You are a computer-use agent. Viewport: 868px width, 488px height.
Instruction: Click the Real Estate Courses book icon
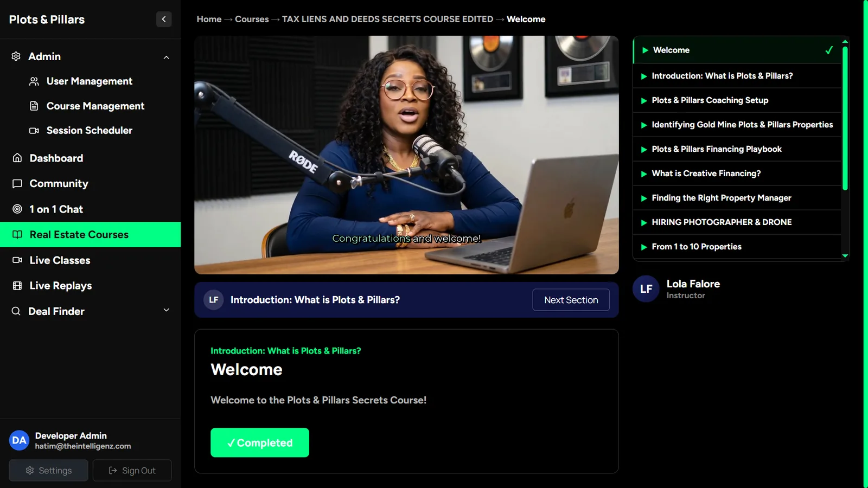tap(17, 235)
